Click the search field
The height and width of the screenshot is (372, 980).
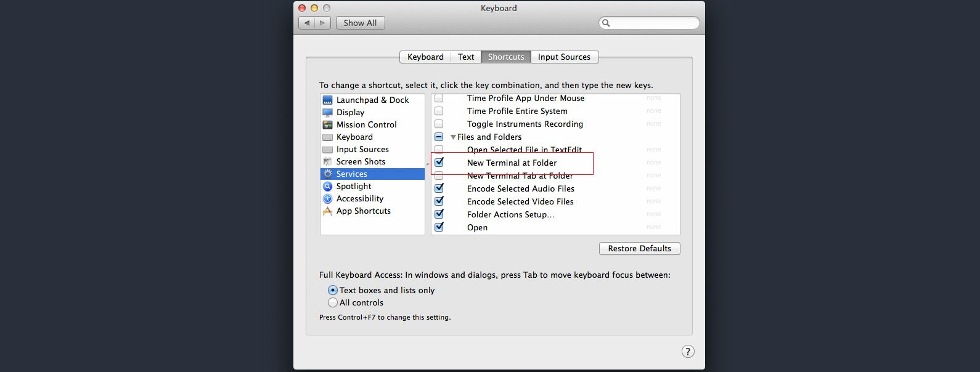click(649, 23)
